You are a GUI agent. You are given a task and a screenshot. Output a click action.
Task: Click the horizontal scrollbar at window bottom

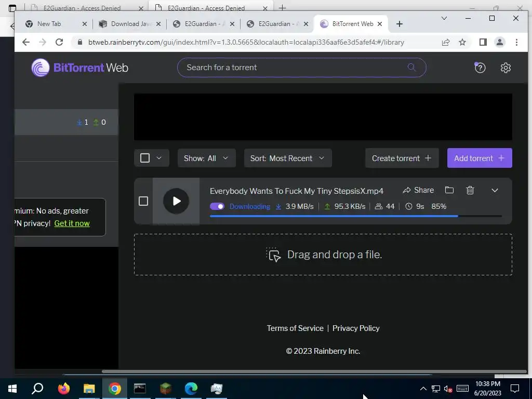[314, 372]
